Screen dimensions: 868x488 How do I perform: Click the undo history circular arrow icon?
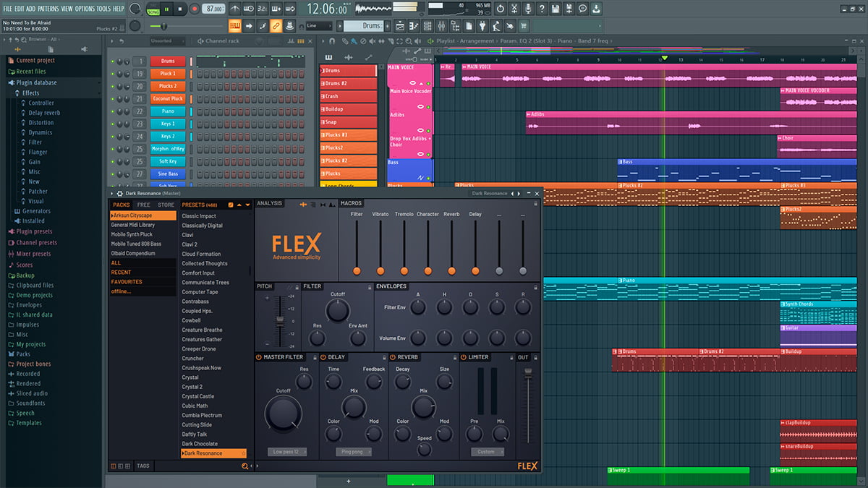coord(500,9)
